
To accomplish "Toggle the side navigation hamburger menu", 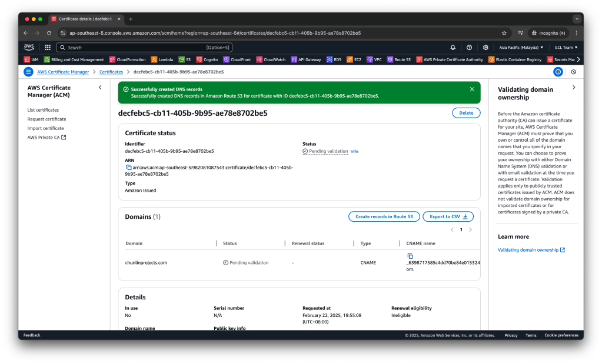I will pyautogui.click(x=28, y=72).
